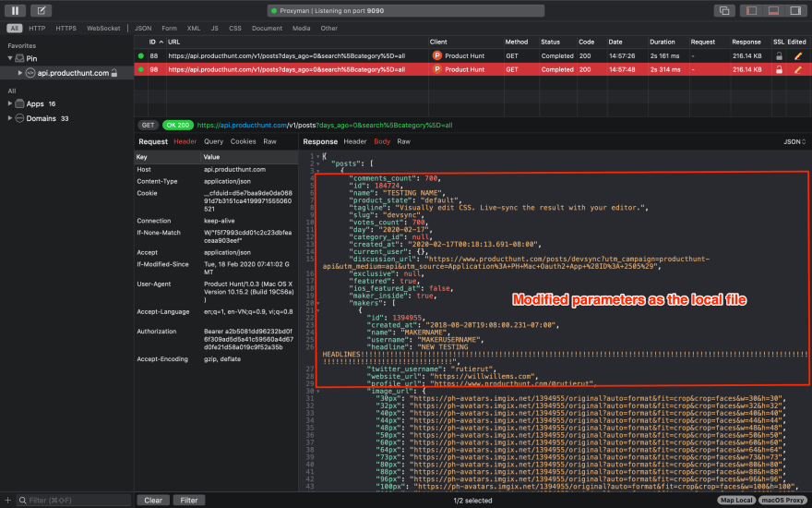The image size is (812, 508).
Task: Select request row with ID 98
Action: tap(472, 69)
